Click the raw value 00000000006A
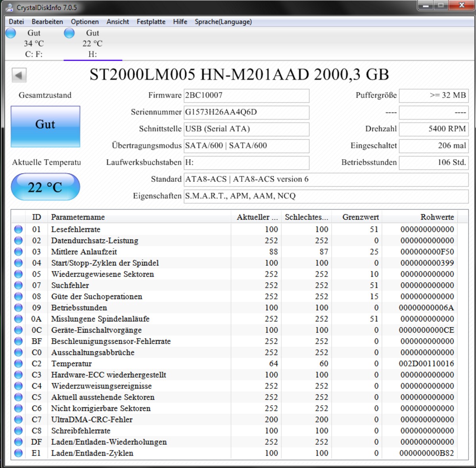This screenshot has width=476, height=468. click(426, 308)
